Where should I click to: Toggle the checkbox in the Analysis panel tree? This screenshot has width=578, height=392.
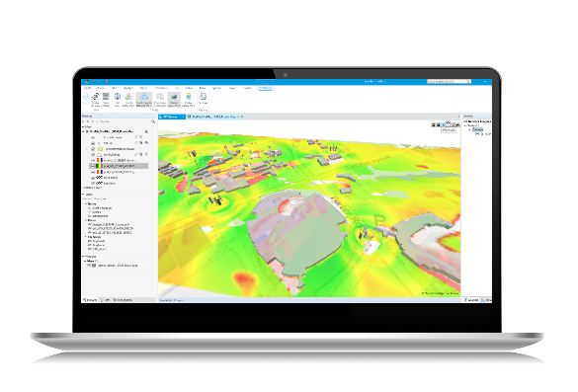coord(477,133)
